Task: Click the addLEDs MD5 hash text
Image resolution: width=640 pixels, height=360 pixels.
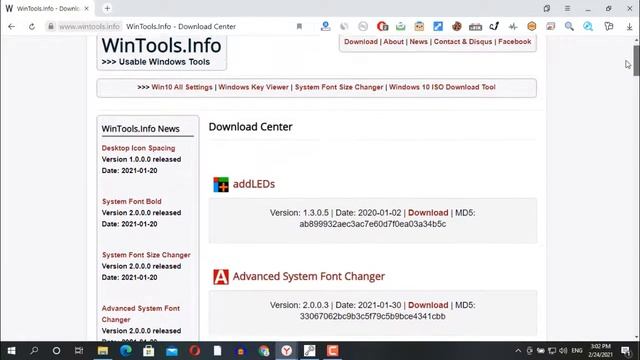Action: (373, 224)
